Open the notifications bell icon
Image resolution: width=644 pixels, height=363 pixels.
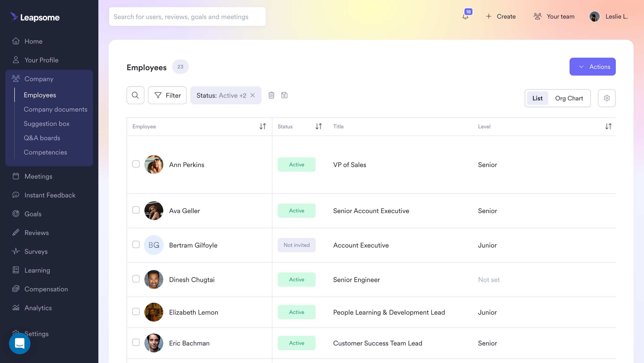[465, 17]
